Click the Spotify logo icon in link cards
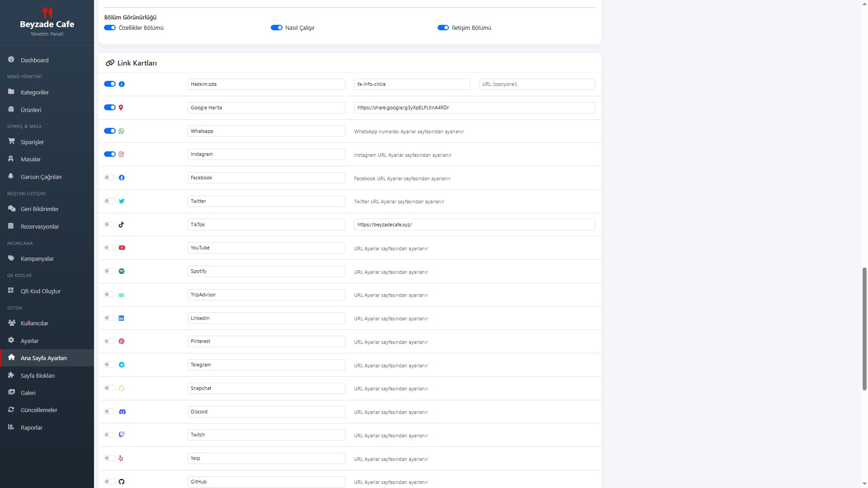The width and height of the screenshot is (868, 488). coord(121,271)
